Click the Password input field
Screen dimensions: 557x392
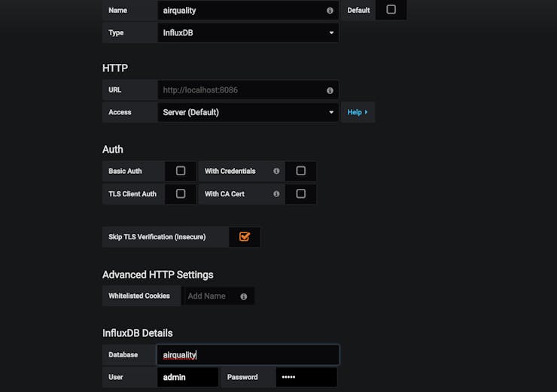[306, 377]
